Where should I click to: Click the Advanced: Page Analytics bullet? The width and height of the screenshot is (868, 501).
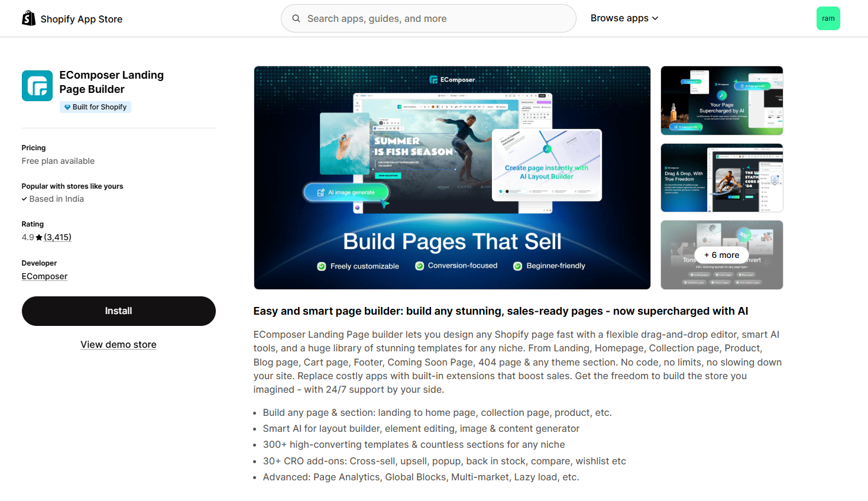click(421, 477)
